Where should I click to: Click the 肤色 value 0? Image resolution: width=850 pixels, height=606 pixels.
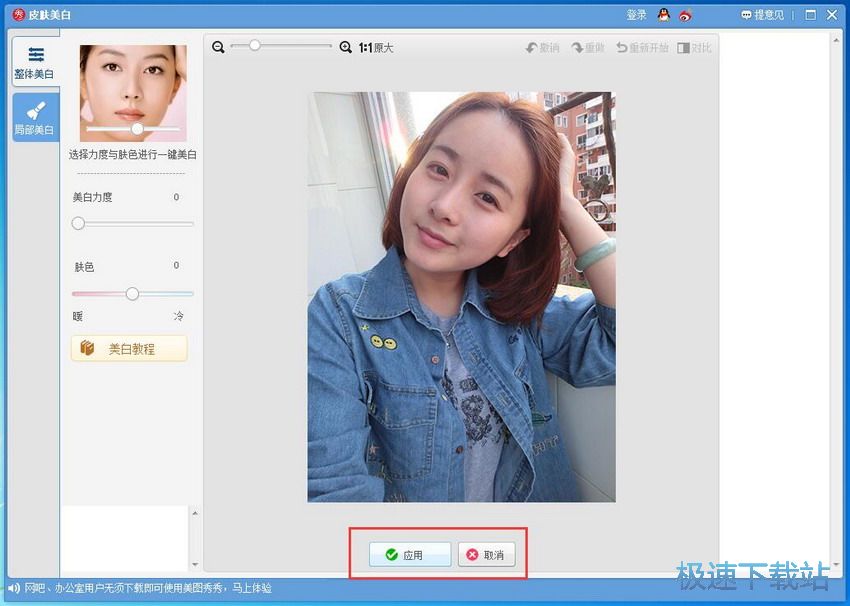coord(176,265)
